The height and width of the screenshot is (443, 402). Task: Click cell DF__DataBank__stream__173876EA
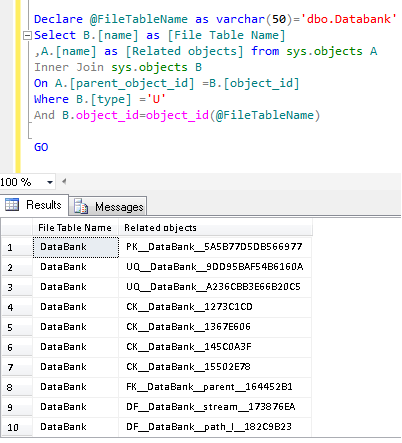pos(215,407)
